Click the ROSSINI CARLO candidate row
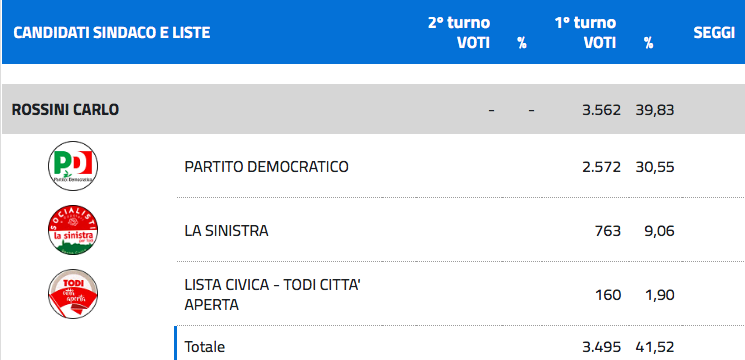Image resolution: width=745 pixels, height=360 pixels. pos(373,109)
